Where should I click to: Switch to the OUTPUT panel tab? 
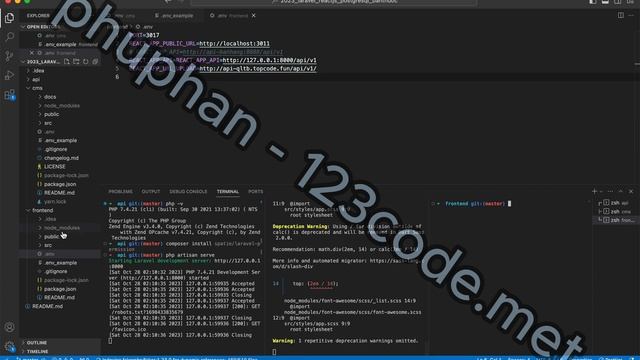point(151,191)
